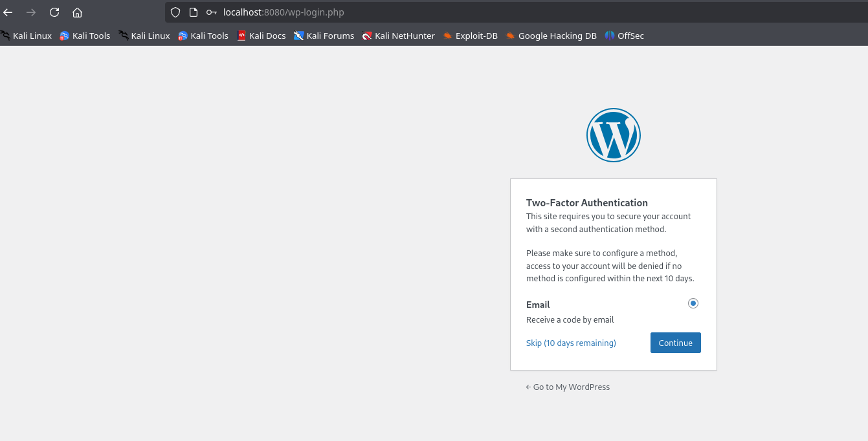The height and width of the screenshot is (441, 868).
Task: Open the second Kali Linux bookmark
Action: 144,36
